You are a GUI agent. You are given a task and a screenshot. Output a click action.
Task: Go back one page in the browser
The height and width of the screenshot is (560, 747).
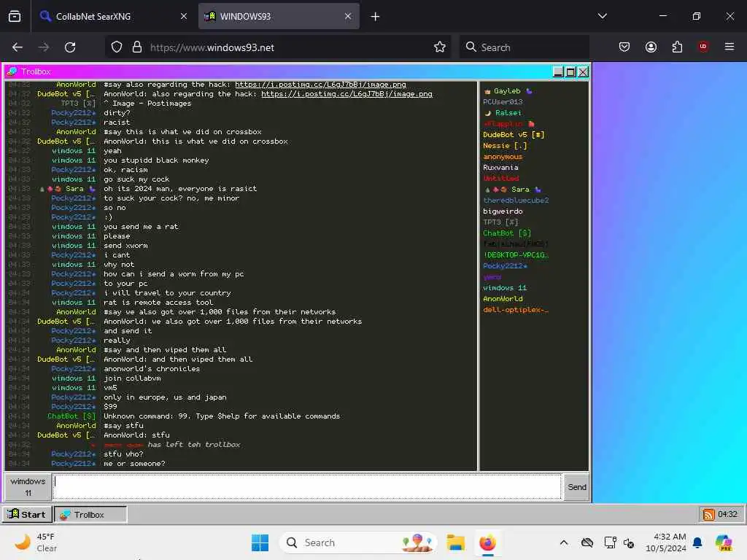tap(18, 47)
